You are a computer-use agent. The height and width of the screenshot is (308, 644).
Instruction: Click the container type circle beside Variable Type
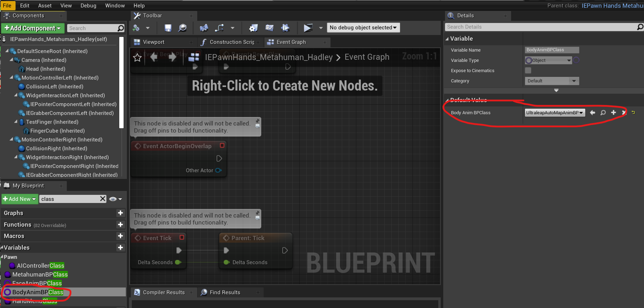(x=576, y=60)
